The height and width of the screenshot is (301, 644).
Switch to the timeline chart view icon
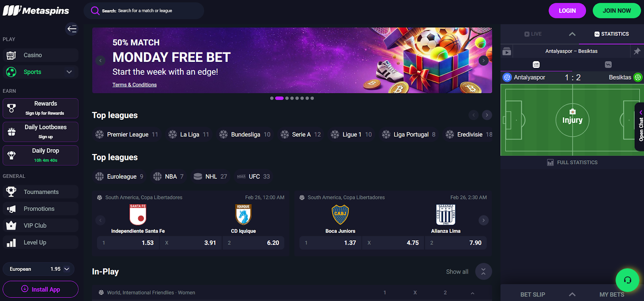(x=608, y=64)
